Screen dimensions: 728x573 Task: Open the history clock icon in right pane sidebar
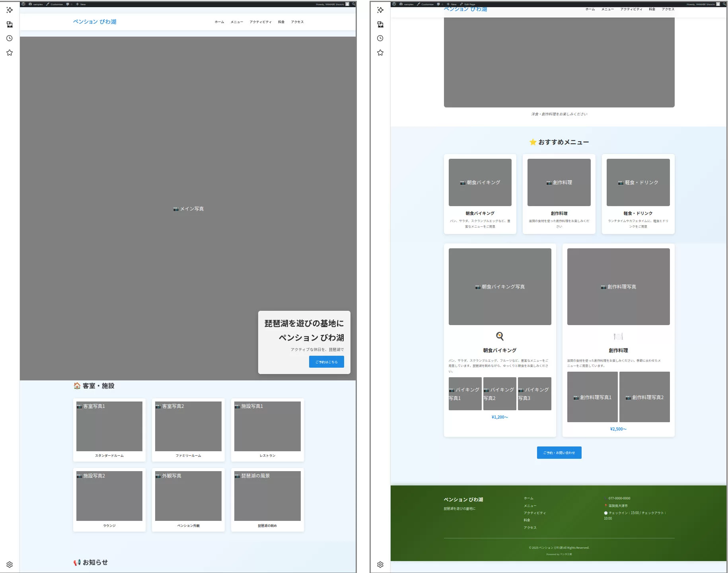(x=380, y=38)
